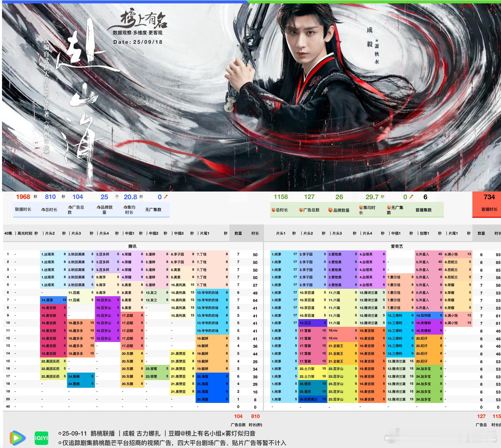The height and width of the screenshot is (448, 501).
Task: Click the 高光时刻 column header
Action: pyautogui.click(x=25, y=233)
